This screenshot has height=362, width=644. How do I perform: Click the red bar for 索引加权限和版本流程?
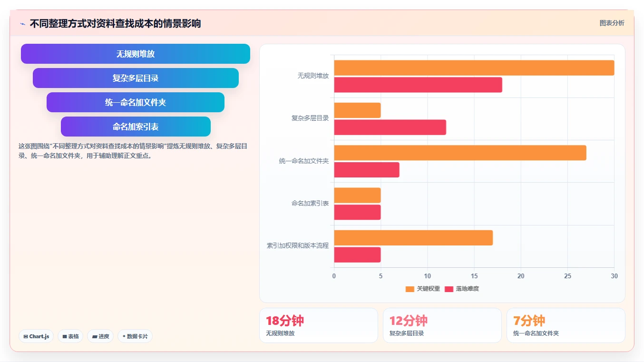point(357,254)
